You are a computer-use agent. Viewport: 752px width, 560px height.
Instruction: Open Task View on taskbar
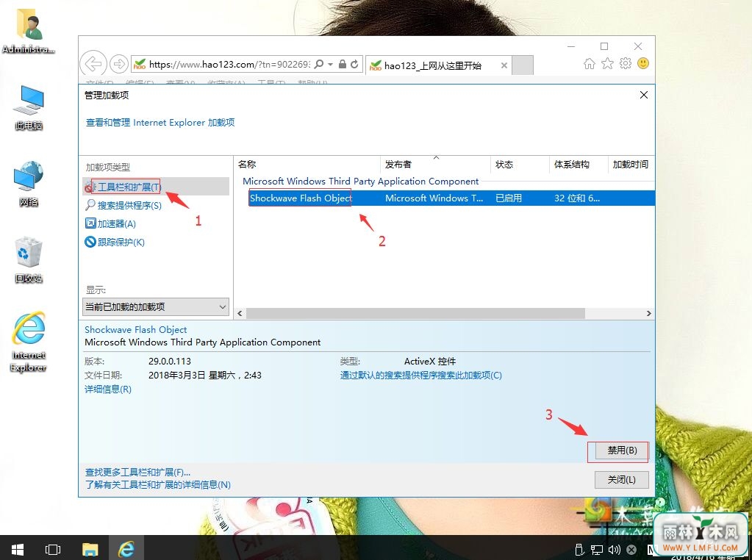53,550
